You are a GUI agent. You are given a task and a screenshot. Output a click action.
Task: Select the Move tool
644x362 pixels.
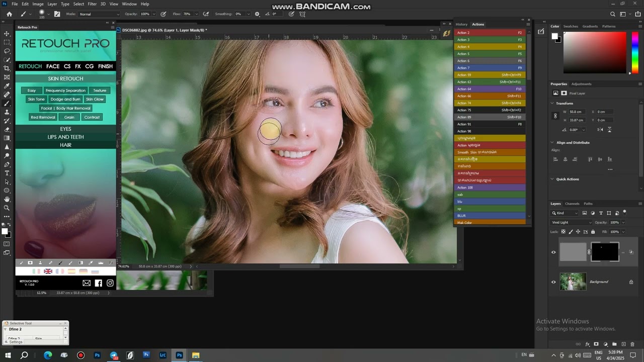pos(7,34)
